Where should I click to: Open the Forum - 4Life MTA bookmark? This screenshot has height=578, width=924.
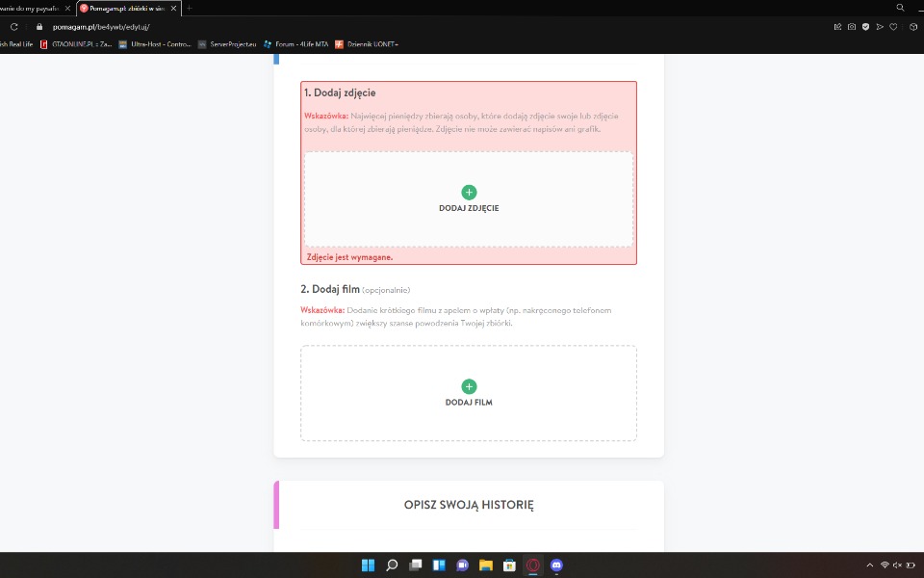295,43
